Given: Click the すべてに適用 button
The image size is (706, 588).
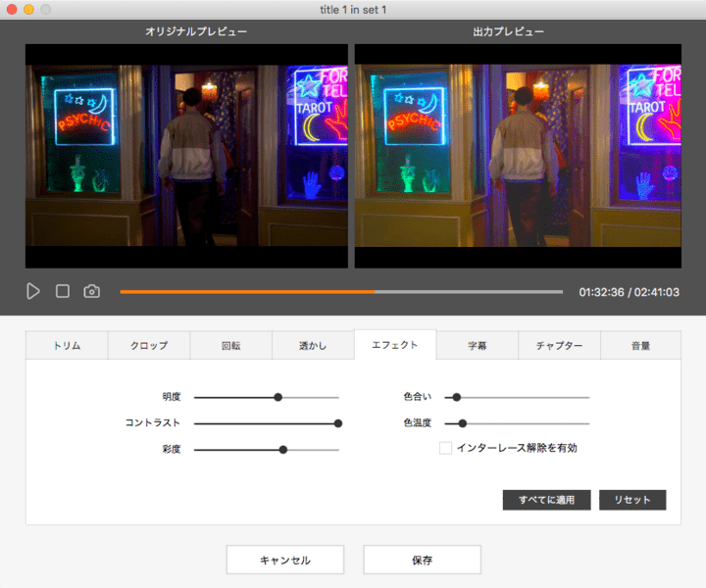Looking at the screenshot, I should coord(546,500).
